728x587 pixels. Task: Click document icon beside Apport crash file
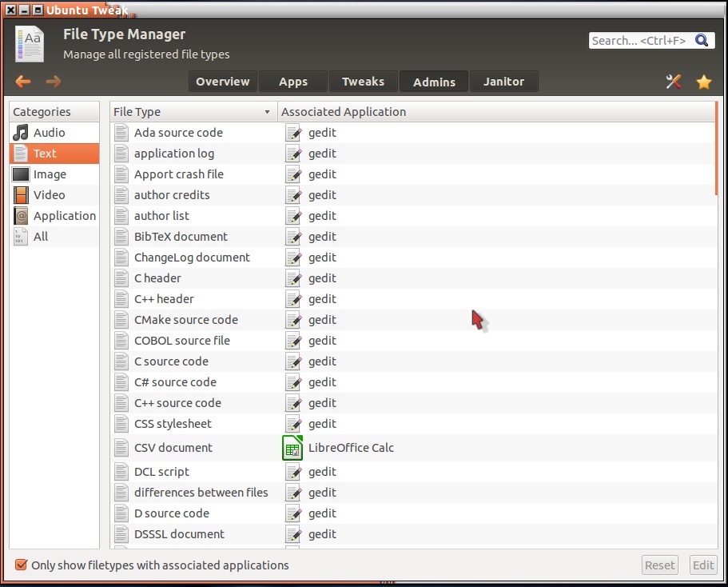(121, 174)
